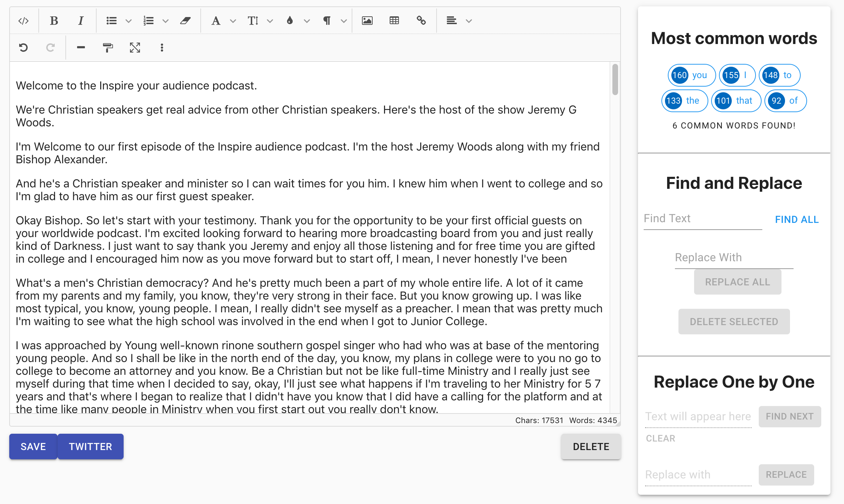This screenshot has width=844, height=504.
Task: Toggle italic formatting
Action: 81,21
